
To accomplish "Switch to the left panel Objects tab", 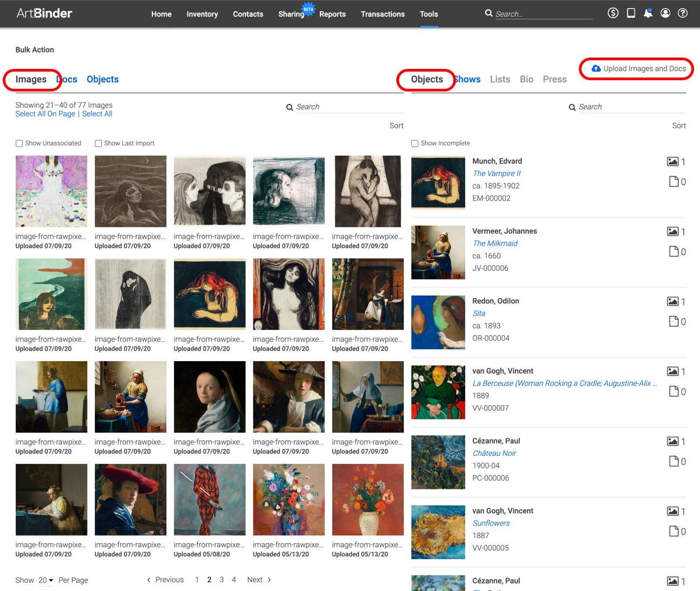I will point(103,79).
